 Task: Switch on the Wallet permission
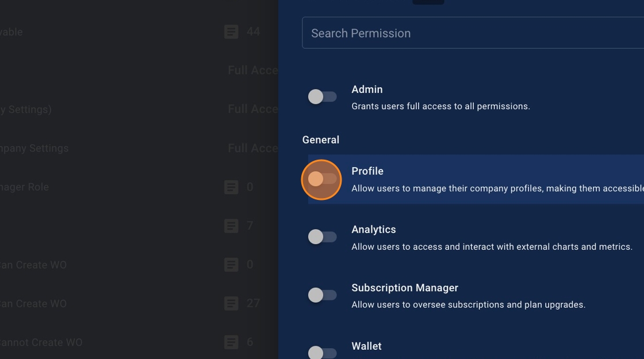(x=322, y=352)
